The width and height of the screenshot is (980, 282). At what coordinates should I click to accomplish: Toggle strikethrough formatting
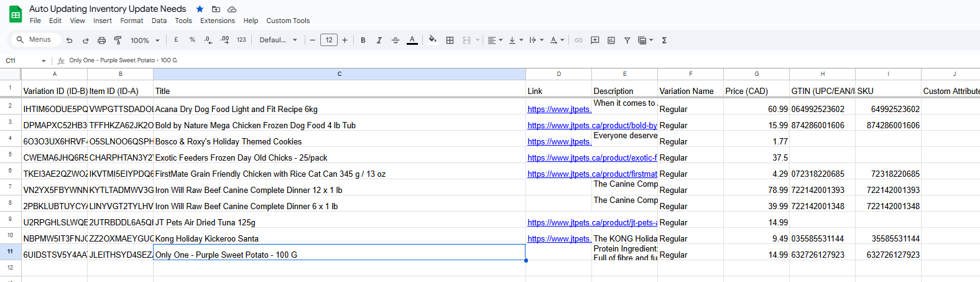pyautogui.click(x=395, y=40)
